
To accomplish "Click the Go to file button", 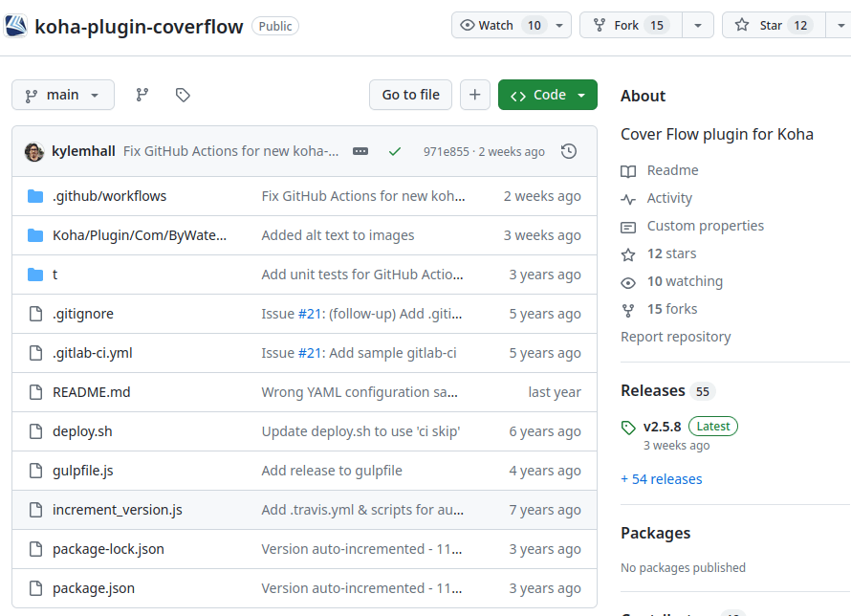I will [x=410, y=95].
